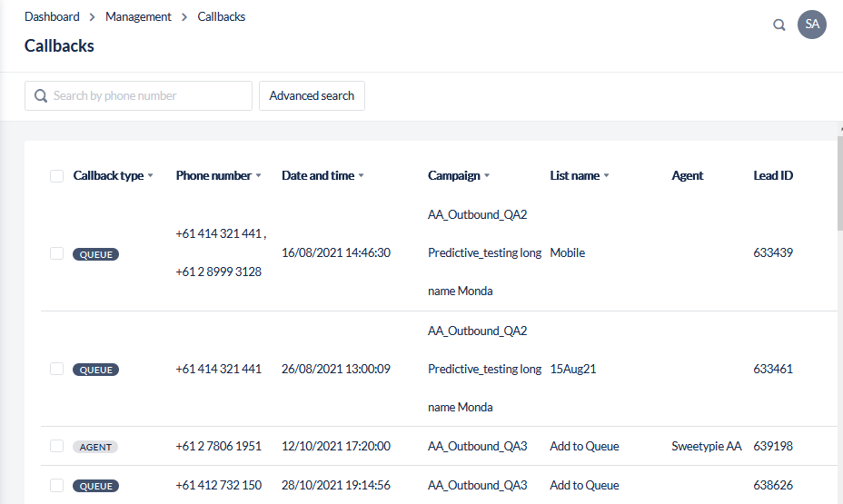Click the AGENT badge for lead 639198
The image size is (843, 504).
[95, 447]
